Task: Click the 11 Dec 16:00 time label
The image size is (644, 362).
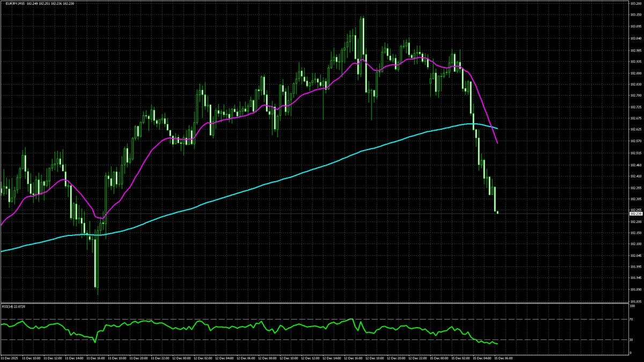Action: pos(96,357)
